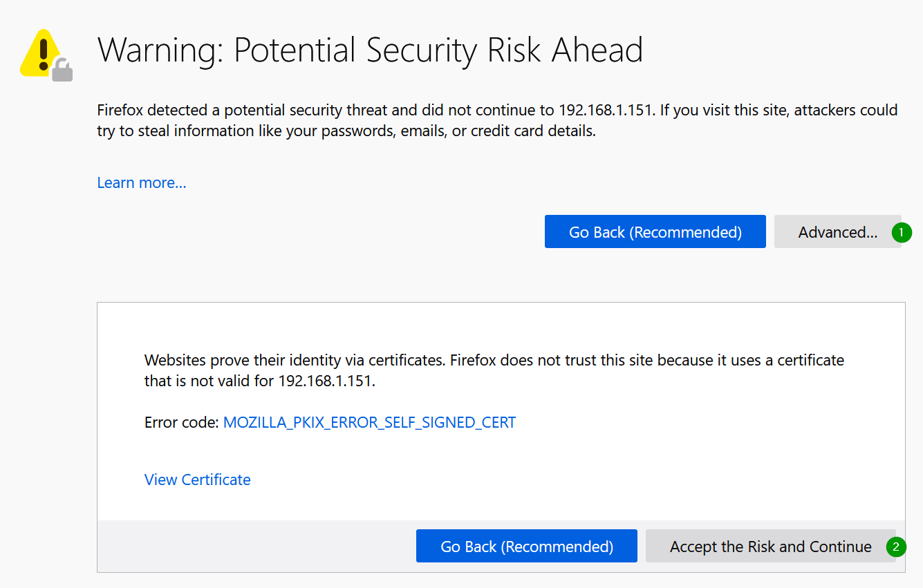Click the gray padlock icon overlay
The image size is (923, 588).
63,70
